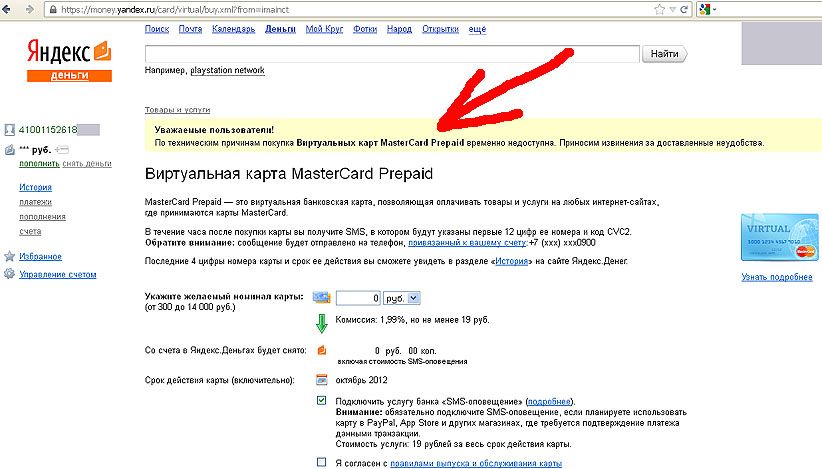Open правилами выпуска и обслуживания карты link

(476, 463)
